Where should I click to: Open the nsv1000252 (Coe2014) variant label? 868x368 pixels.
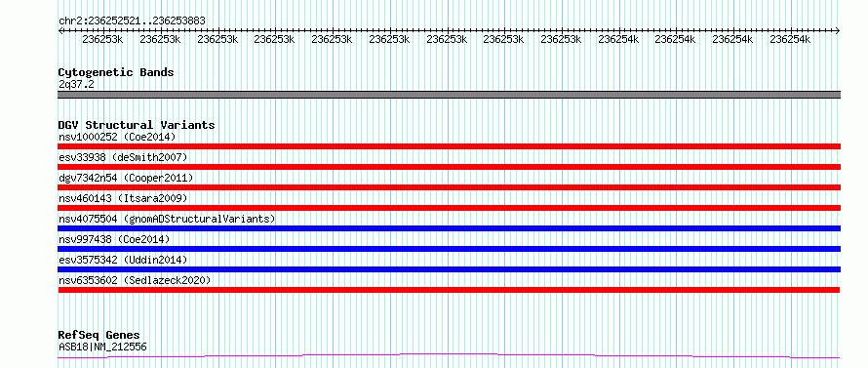click(x=117, y=137)
